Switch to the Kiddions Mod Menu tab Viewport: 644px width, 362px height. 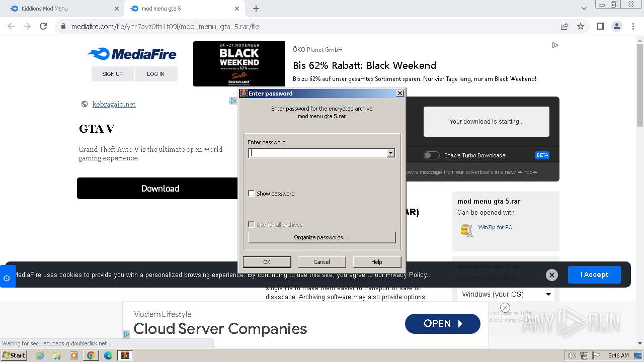click(x=63, y=9)
